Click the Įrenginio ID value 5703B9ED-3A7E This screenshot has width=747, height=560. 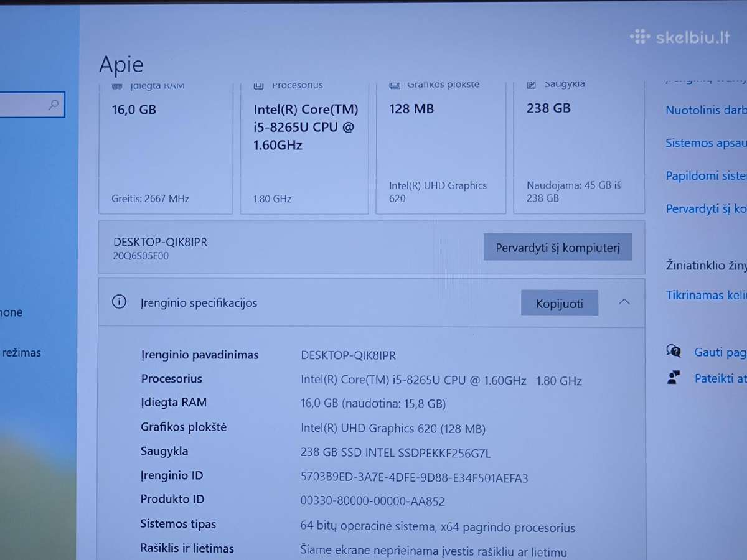click(x=414, y=478)
